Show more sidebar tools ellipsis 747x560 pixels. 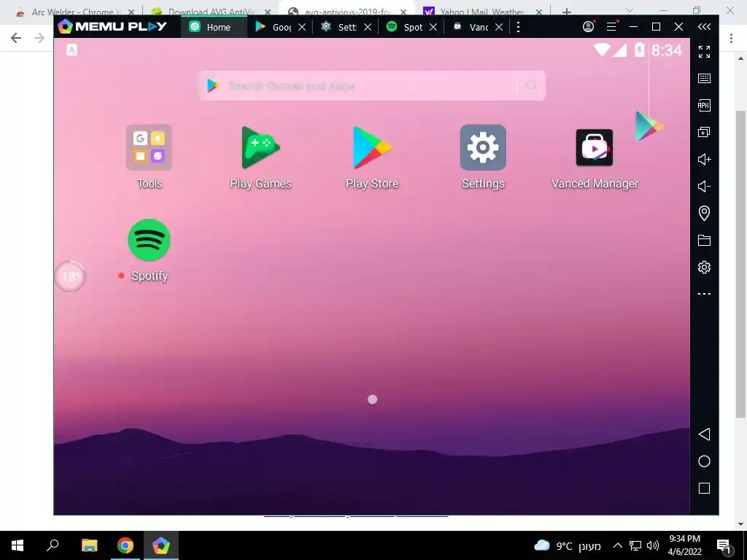(704, 294)
